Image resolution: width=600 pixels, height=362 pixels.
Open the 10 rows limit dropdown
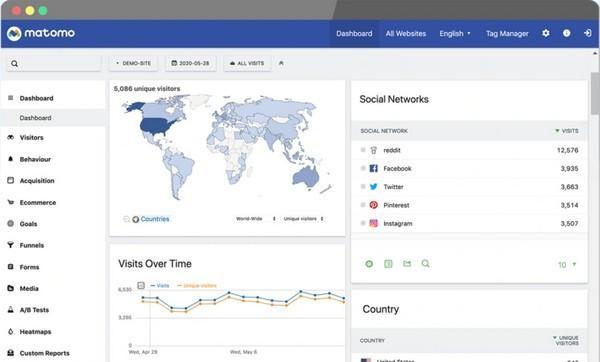click(567, 265)
